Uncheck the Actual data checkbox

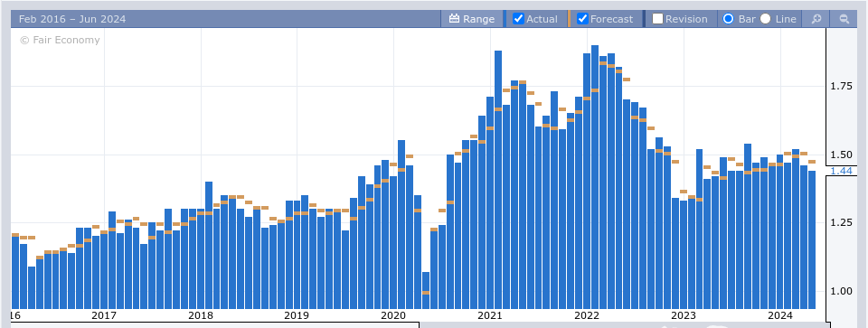[518, 19]
